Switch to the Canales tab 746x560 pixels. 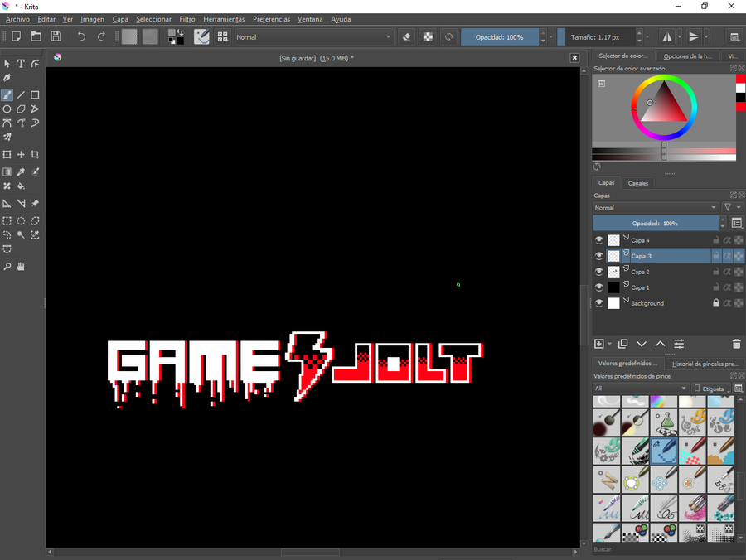638,183
